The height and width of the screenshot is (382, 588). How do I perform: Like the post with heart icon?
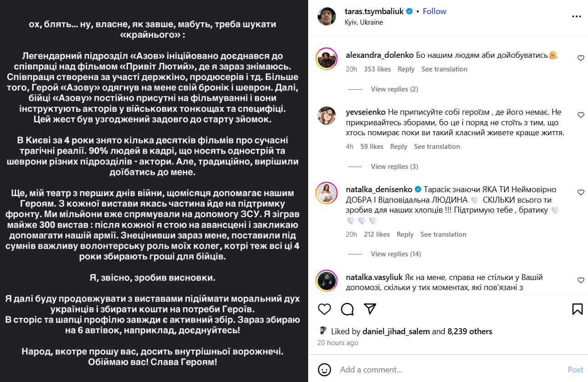click(324, 309)
